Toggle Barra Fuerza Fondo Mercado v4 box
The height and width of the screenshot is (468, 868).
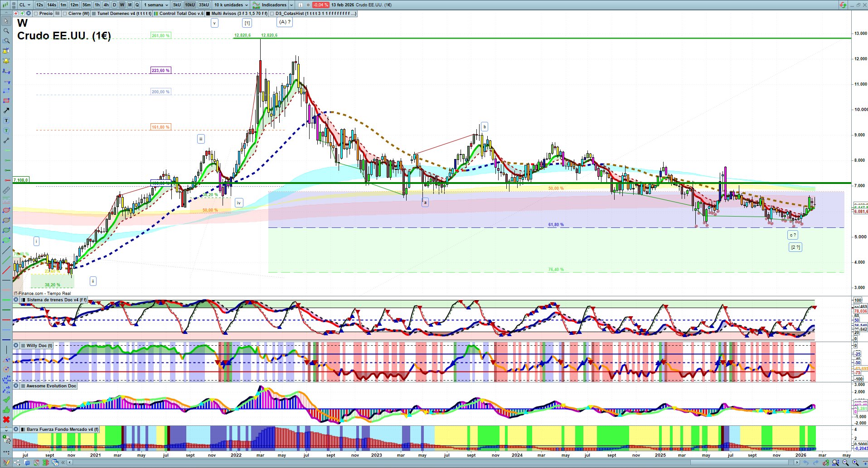(x=23, y=429)
